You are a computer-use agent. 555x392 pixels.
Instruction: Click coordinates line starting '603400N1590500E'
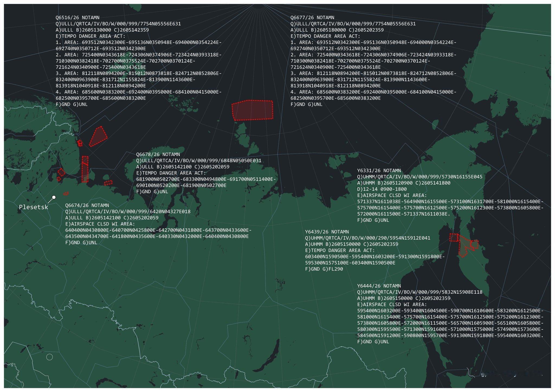pyautogui.click(x=375, y=257)
